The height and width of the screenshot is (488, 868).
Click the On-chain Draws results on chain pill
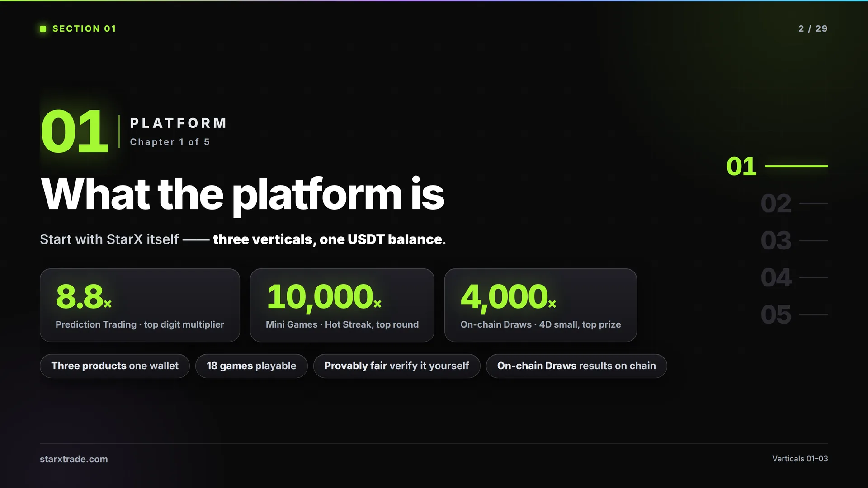576,366
